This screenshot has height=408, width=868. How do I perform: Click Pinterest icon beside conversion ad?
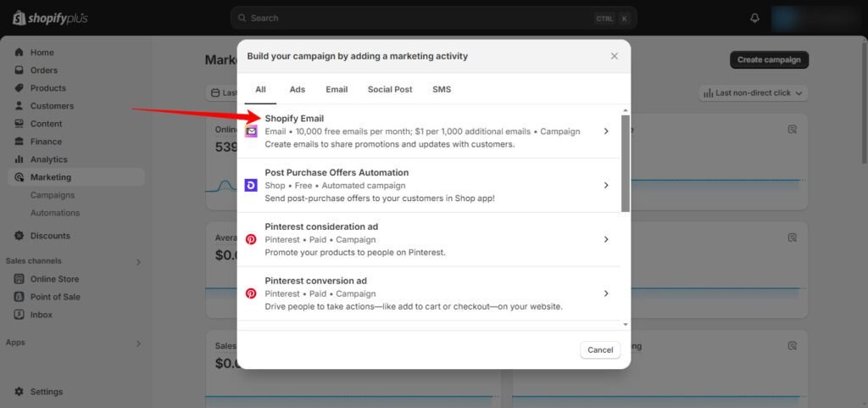point(251,293)
